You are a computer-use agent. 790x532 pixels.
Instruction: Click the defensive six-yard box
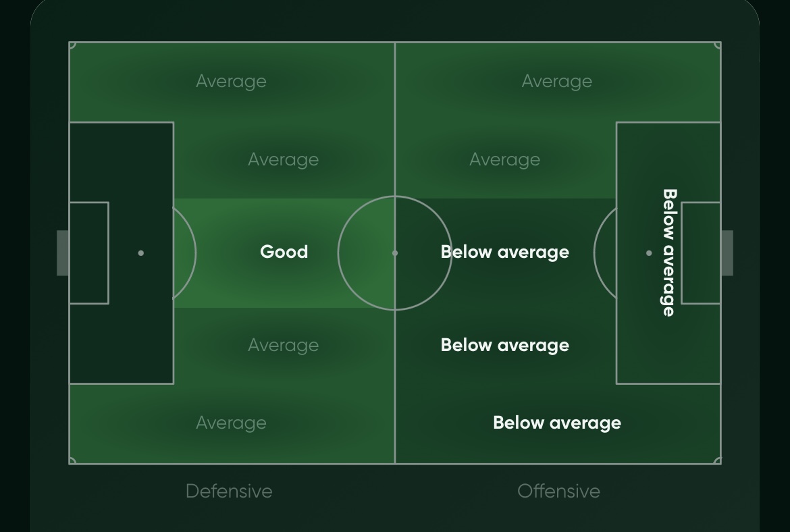point(89,253)
